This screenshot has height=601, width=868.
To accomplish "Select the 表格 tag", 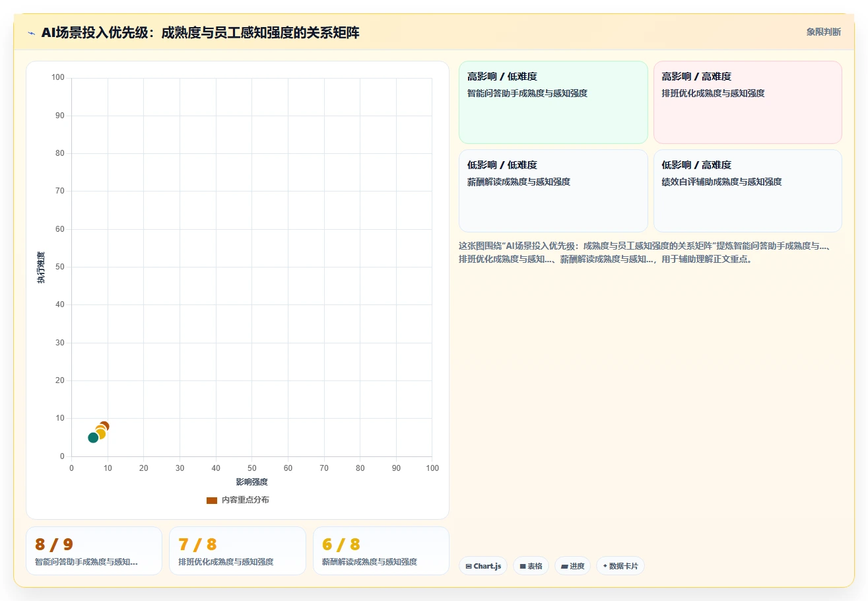I will click(x=531, y=566).
